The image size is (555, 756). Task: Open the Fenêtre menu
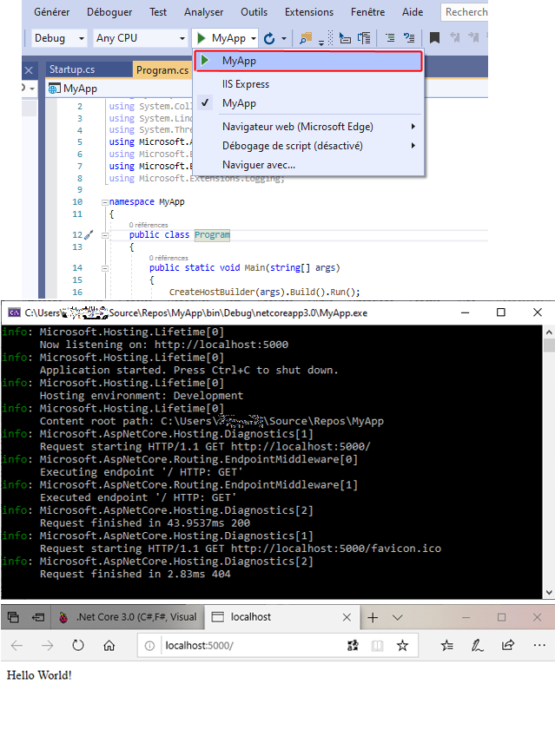367,12
